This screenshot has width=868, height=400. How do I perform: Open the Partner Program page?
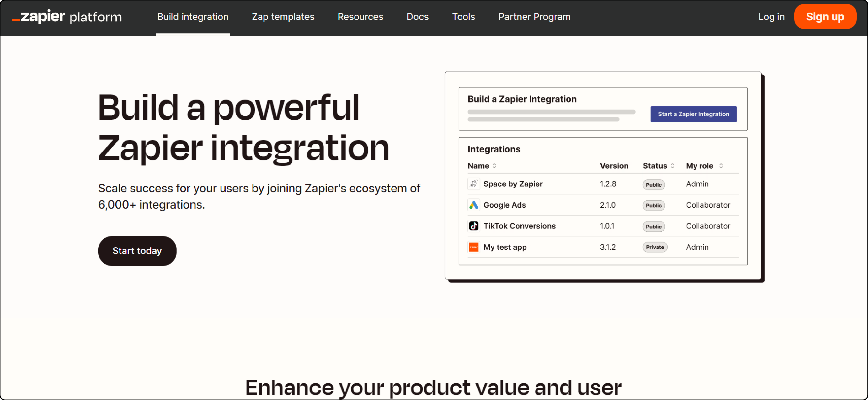tap(534, 17)
